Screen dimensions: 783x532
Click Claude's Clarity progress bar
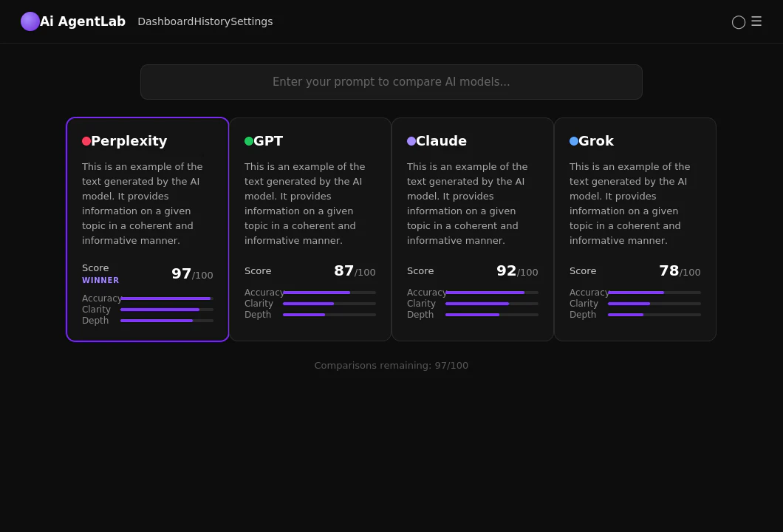(492, 304)
